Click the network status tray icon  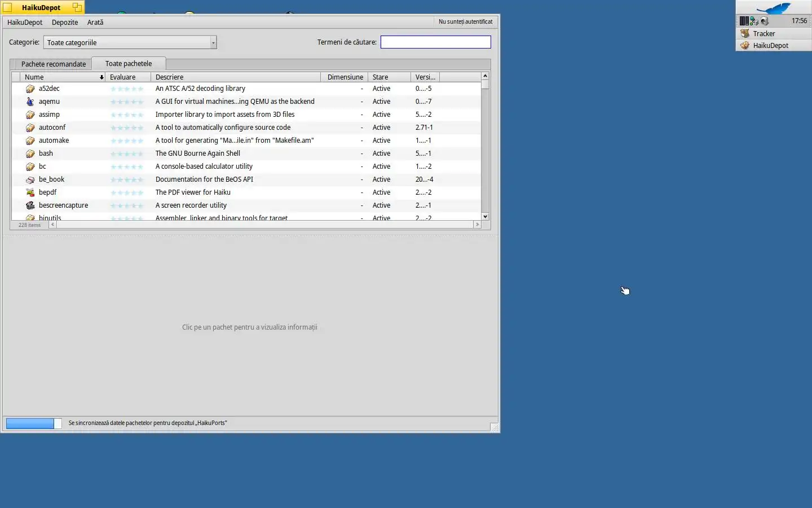(x=754, y=21)
